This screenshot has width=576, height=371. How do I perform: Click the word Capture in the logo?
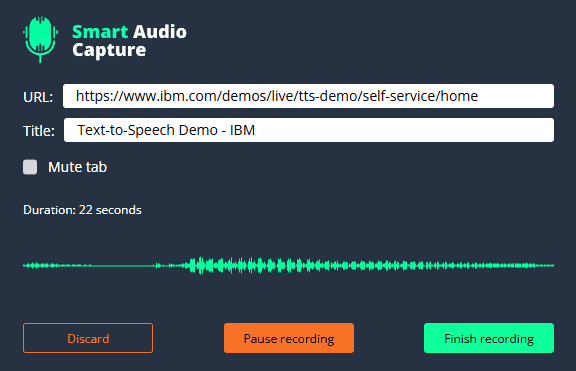coord(109,50)
